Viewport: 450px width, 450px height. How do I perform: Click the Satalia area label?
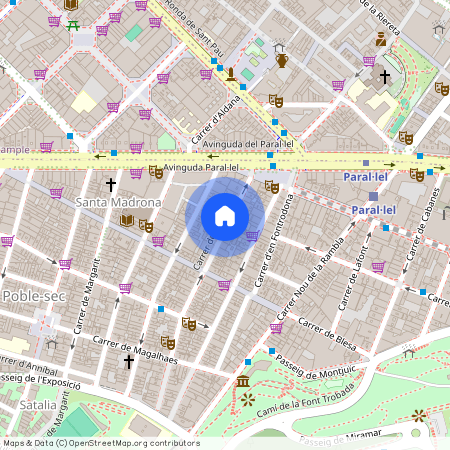pos(38,405)
